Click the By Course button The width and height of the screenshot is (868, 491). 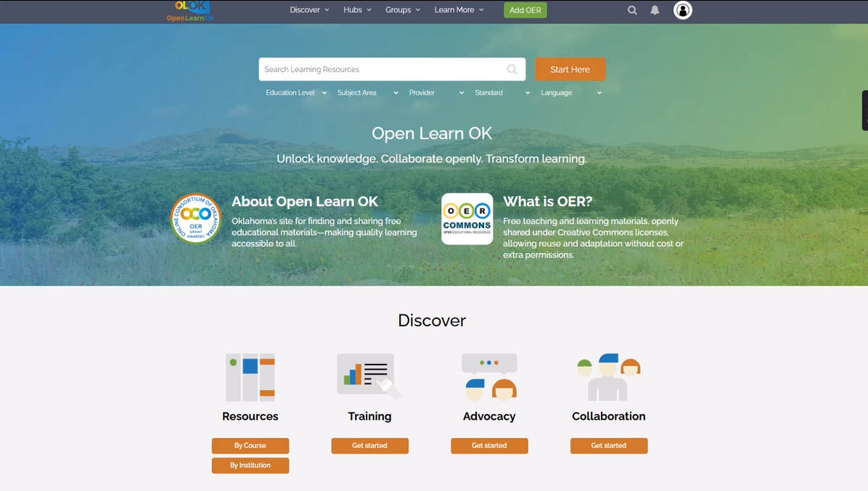[250, 445]
